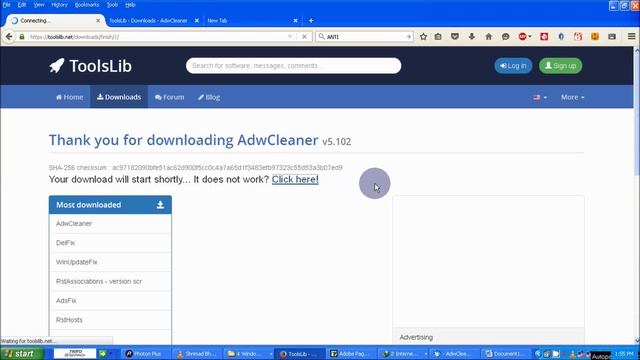This screenshot has height=360, width=640.
Task: Open Downloads in site navigation
Action: pos(119,97)
